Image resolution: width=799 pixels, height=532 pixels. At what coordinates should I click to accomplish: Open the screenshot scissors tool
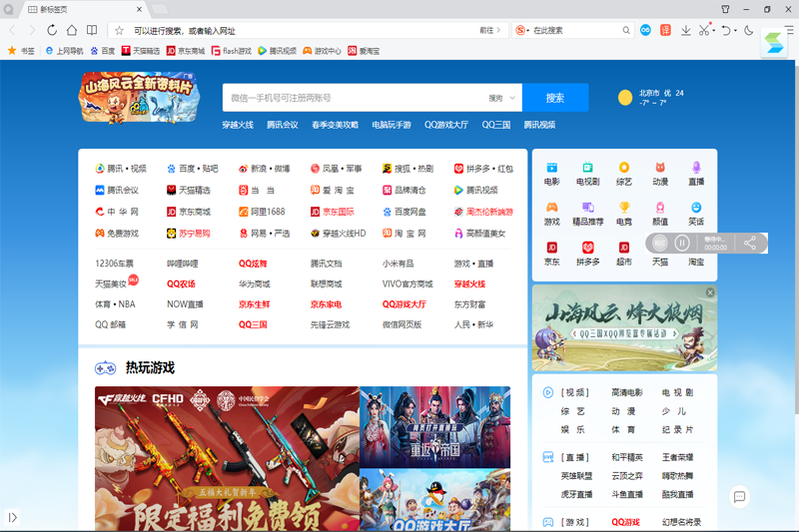point(704,31)
